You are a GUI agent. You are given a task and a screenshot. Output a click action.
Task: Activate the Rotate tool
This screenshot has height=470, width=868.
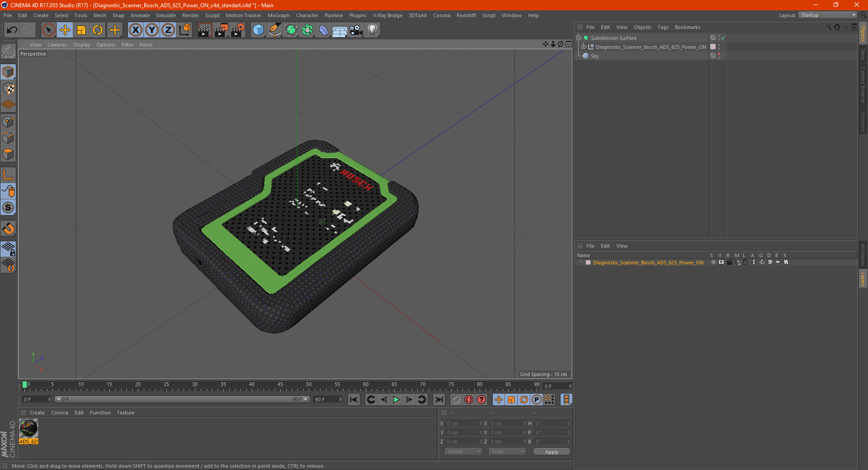pos(98,30)
